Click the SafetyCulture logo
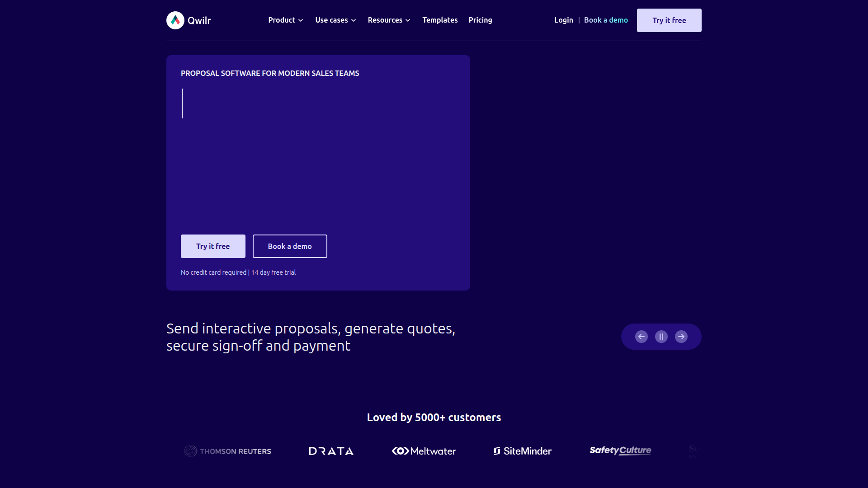The width and height of the screenshot is (868, 488). coord(620,450)
